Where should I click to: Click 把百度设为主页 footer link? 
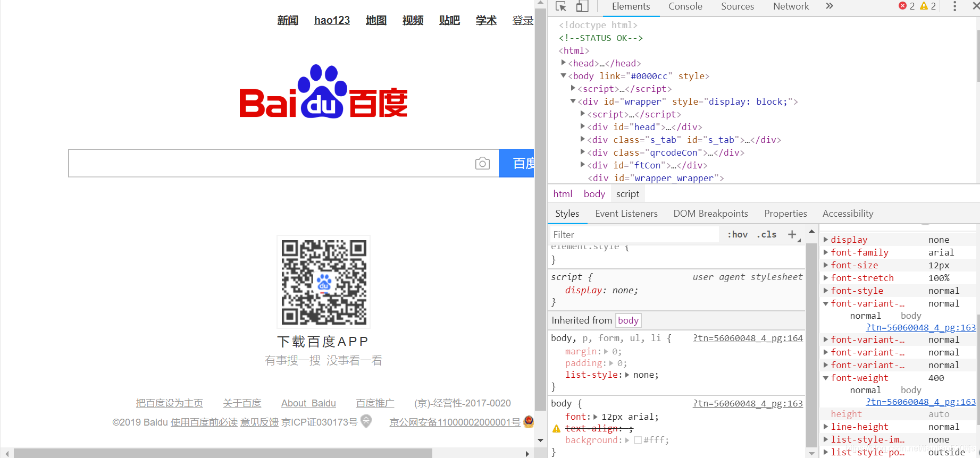[x=170, y=403]
